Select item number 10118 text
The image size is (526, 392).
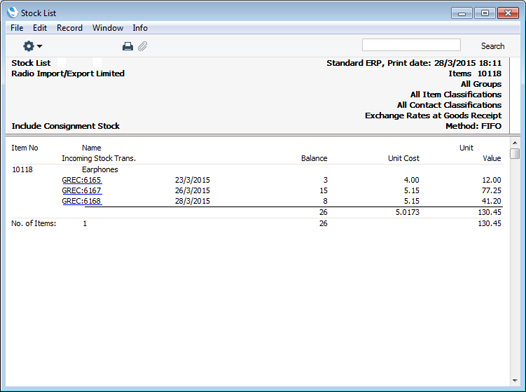[x=22, y=170]
